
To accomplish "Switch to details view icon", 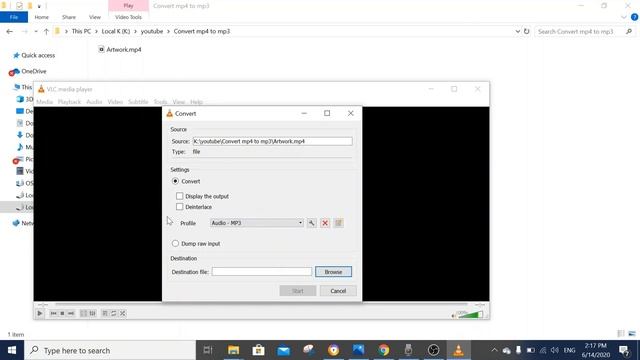I will 621,333.
